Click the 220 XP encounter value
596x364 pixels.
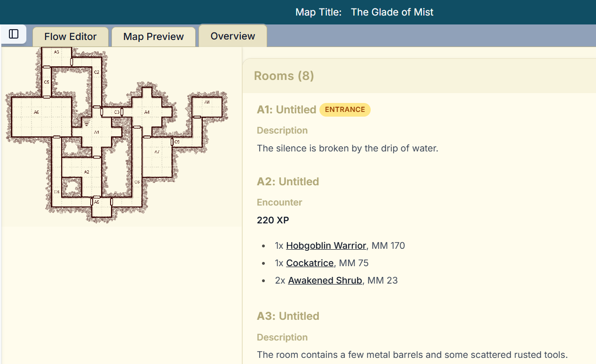click(273, 220)
